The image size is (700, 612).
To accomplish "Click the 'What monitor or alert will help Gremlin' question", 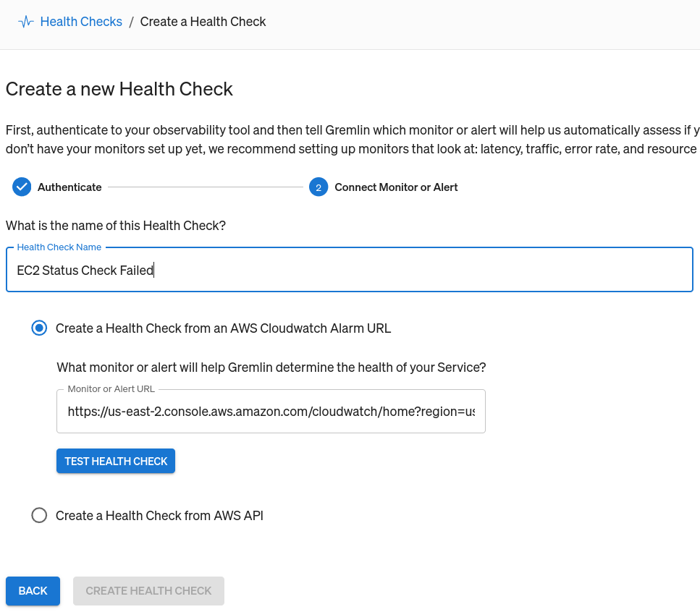I will coord(271,367).
